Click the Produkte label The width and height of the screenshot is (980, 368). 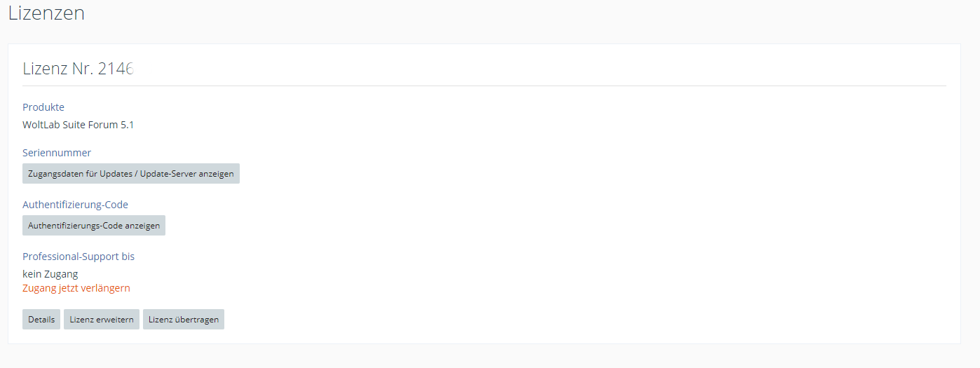pos(43,107)
